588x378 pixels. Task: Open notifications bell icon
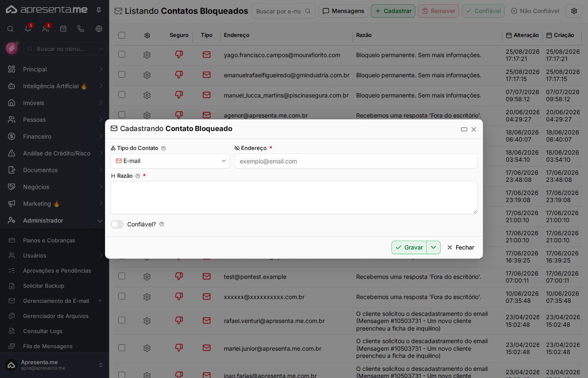(28, 29)
